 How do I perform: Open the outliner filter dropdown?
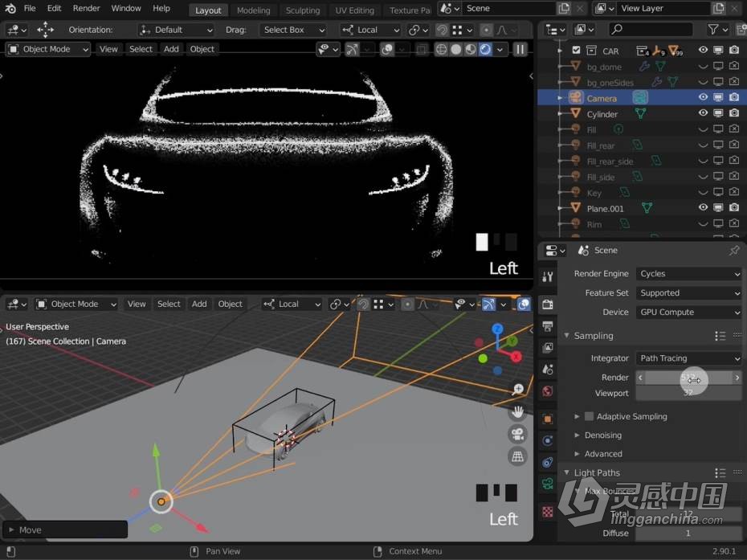(x=717, y=30)
